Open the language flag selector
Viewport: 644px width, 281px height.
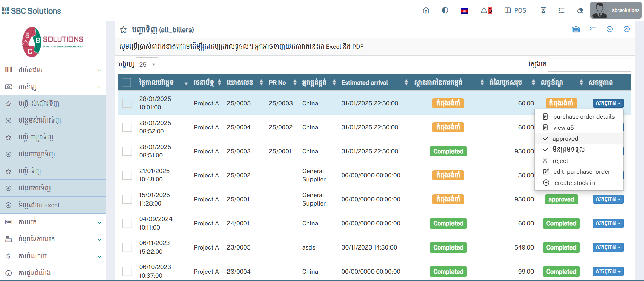464,11
